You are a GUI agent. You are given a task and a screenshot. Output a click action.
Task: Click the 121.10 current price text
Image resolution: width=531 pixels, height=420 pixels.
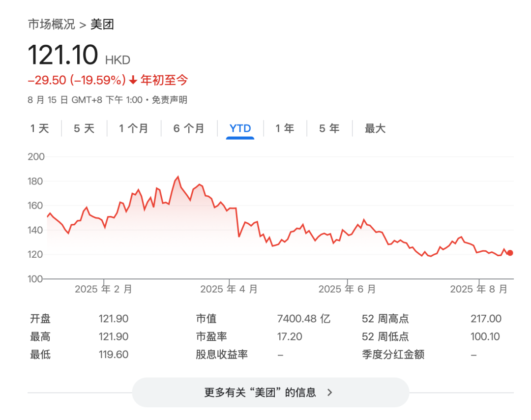[x=63, y=55]
